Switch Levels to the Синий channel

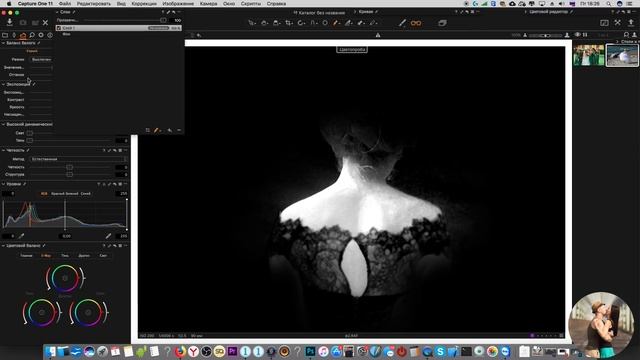coord(85,193)
